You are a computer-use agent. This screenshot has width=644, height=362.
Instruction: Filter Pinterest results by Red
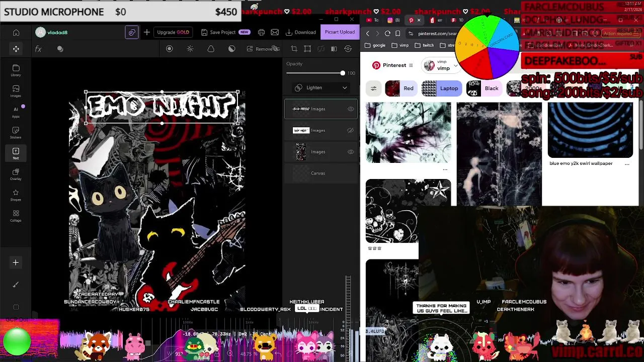tap(400, 88)
